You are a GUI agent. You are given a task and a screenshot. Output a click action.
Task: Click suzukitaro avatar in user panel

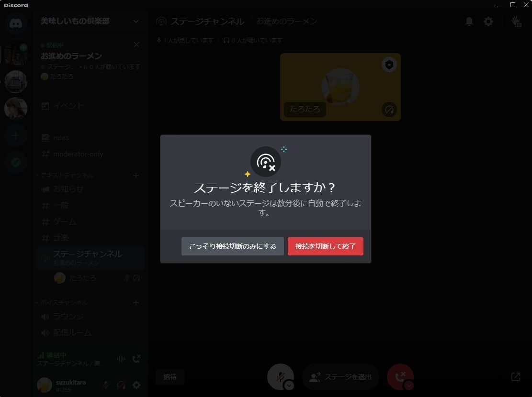point(45,385)
